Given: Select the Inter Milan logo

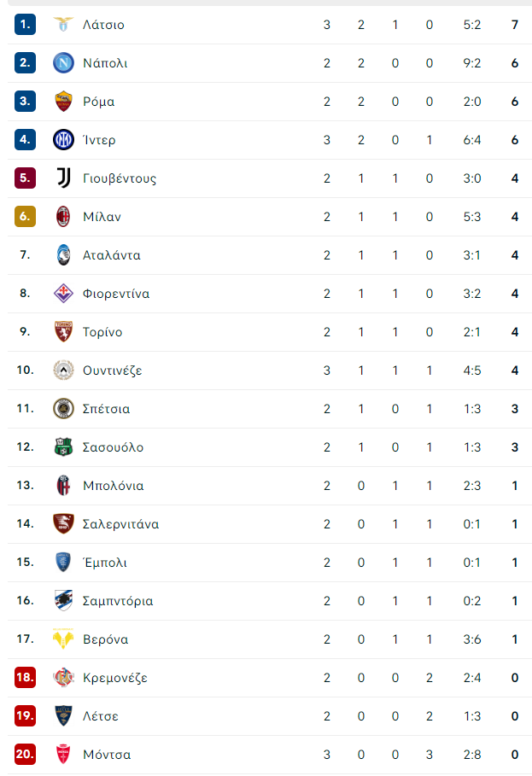Looking at the screenshot, I should (x=63, y=139).
